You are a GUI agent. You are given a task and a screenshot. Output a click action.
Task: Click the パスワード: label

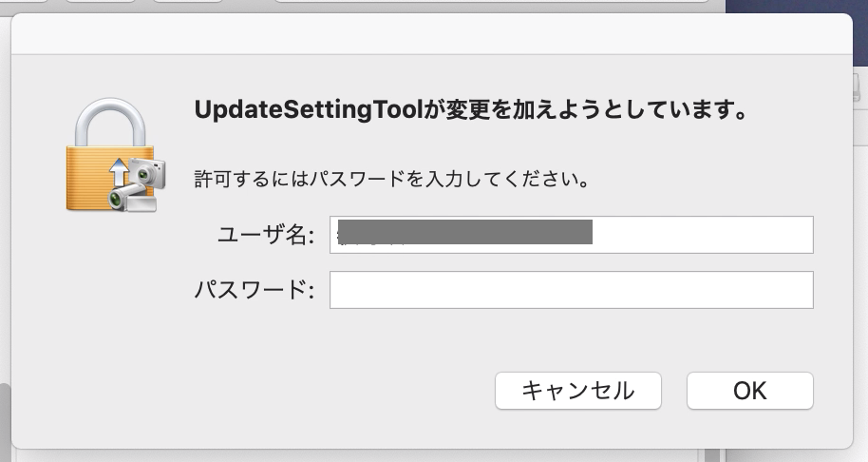(x=254, y=291)
